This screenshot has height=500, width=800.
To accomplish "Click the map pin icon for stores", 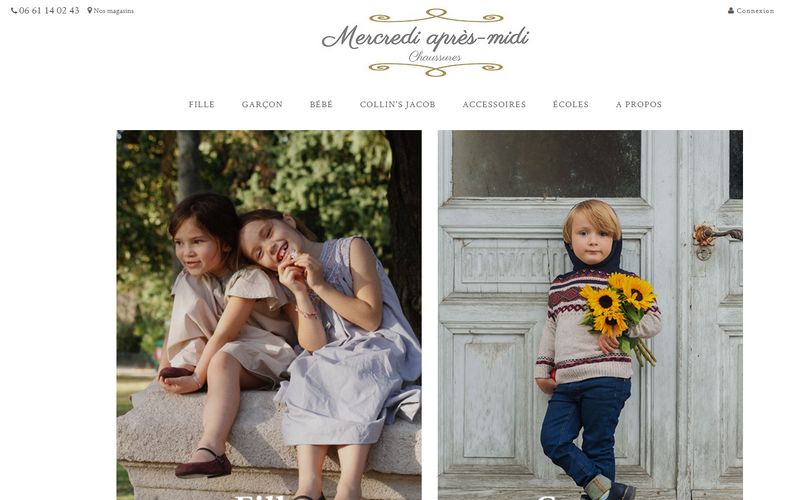I will point(90,10).
